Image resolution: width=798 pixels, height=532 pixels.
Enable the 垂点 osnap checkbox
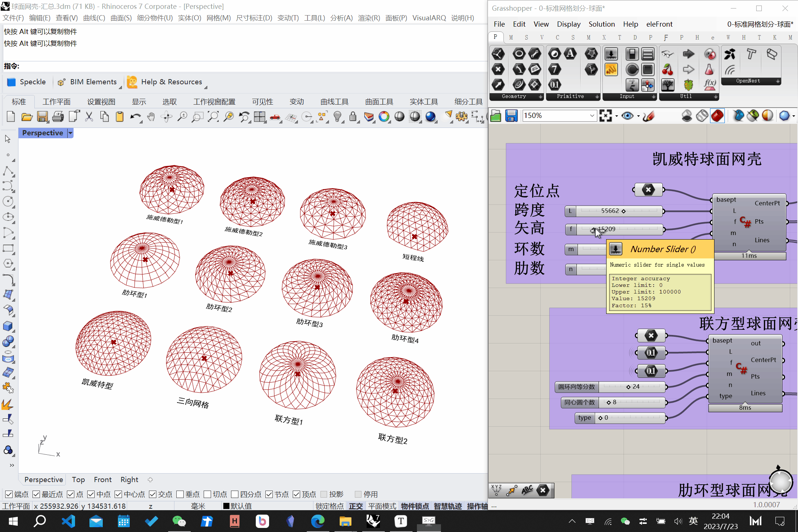coord(180,494)
